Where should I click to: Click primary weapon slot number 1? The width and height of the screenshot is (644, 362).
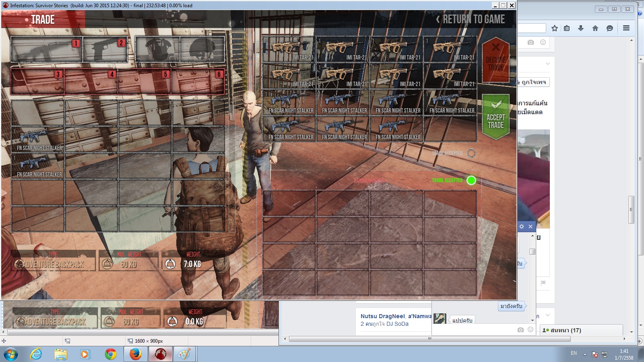click(46, 49)
